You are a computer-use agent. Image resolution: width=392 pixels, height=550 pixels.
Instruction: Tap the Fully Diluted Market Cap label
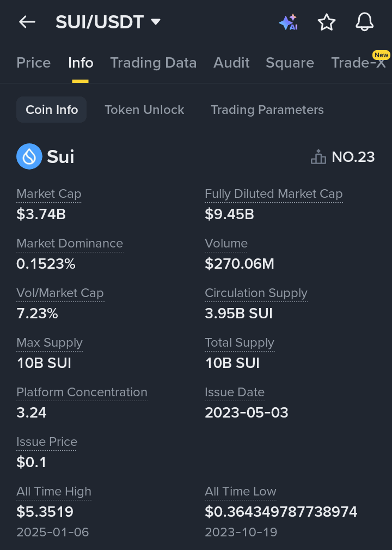(273, 194)
